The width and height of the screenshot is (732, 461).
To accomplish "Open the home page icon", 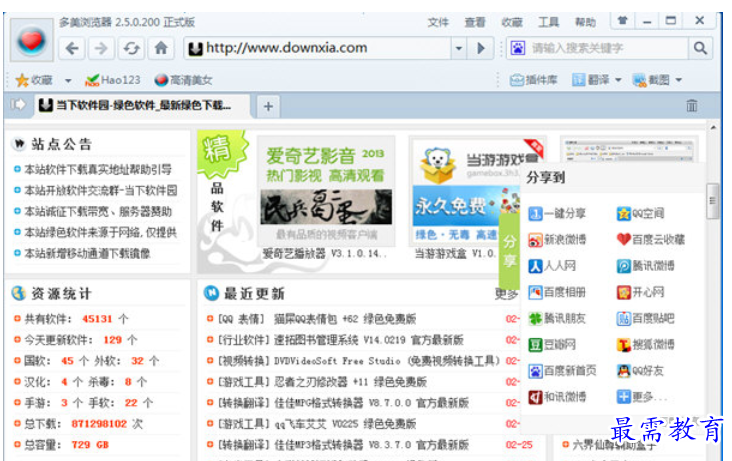I will 161,48.
